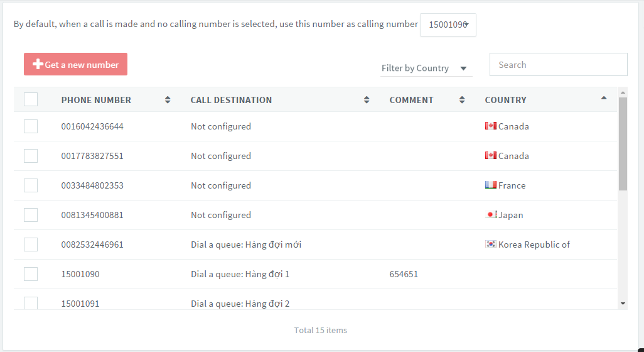Click the Call Destination sort arrows
This screenshot has height=352, width=644.
click(367, 100)
